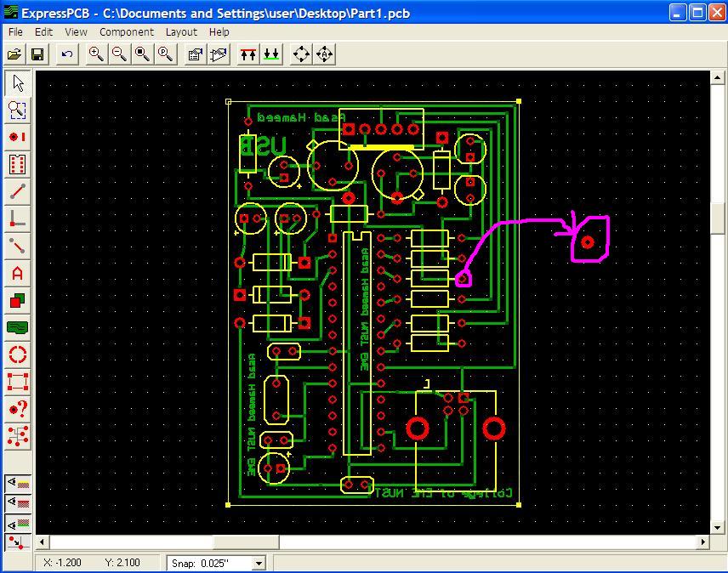This screenshot has height=573, width=728.
Task: Select the place component tool
Action: point(18,164)
